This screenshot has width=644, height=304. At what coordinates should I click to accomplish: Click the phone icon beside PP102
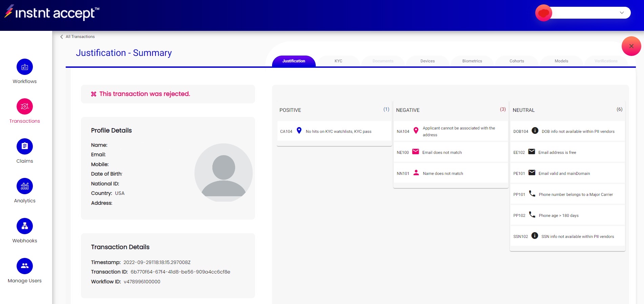coord(532,215)
